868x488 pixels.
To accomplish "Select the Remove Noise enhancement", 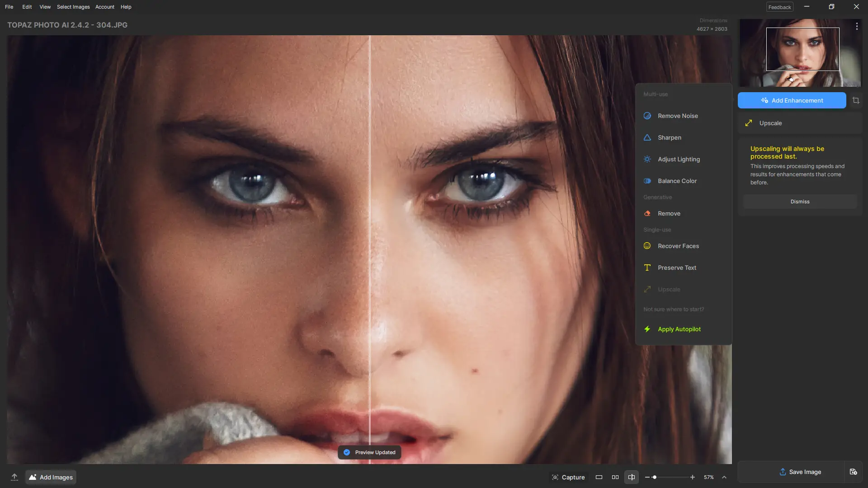I will coord(677,116).
